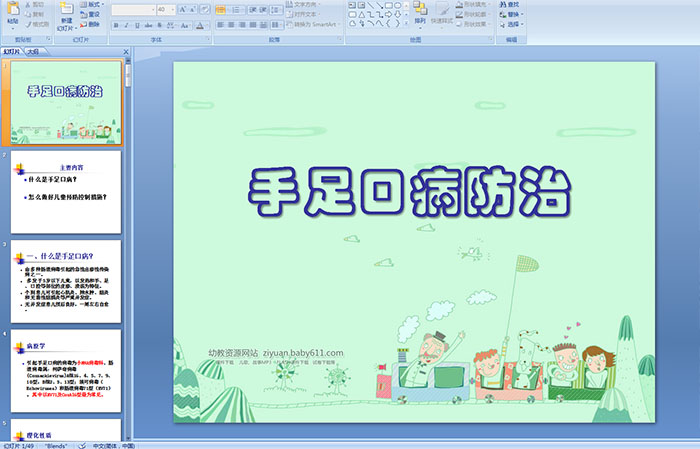The width and height of the screenshot is (700, 449).
Task: Open the font size dropdown showing 40
Action: [173, 9]
